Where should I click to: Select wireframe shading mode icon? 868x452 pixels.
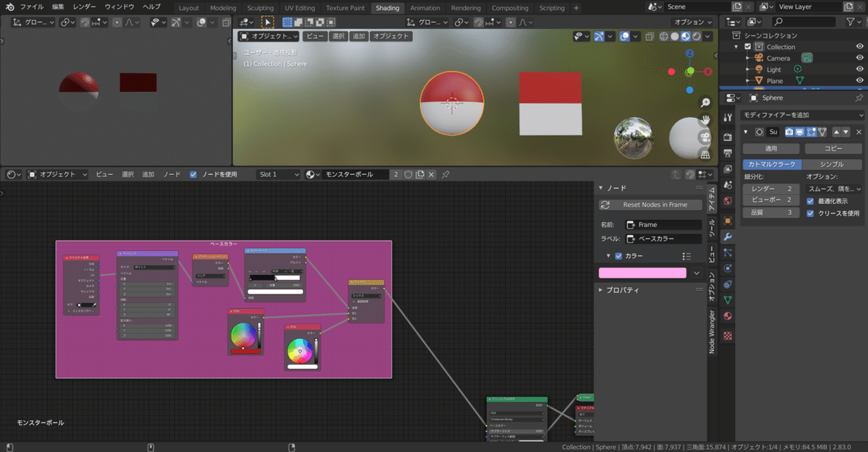(664, 36)
